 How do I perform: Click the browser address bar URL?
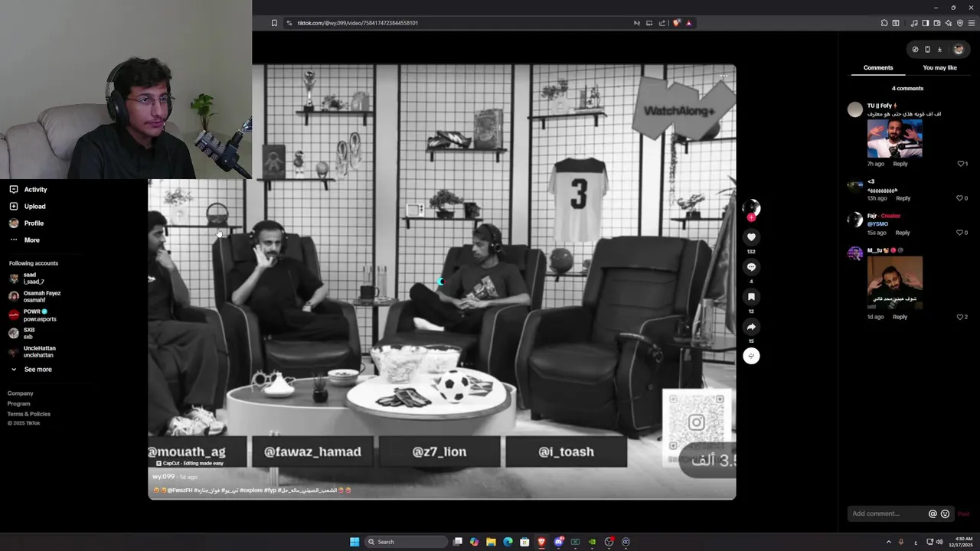tap(358, 23)
